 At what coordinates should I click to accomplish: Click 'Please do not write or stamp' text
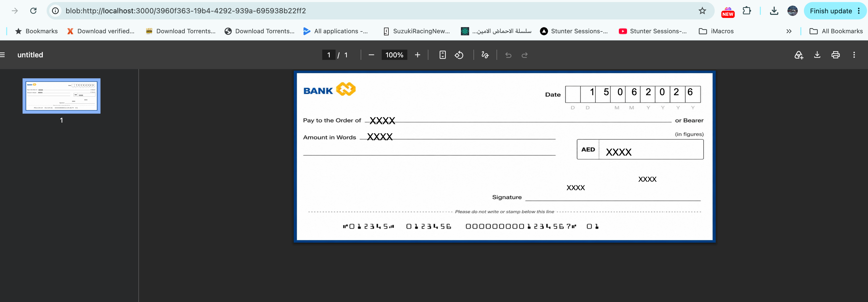504,212
